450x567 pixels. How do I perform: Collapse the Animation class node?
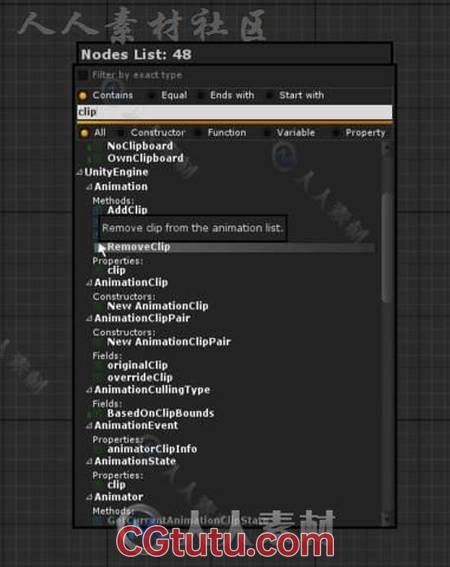(x=89, y=187)
